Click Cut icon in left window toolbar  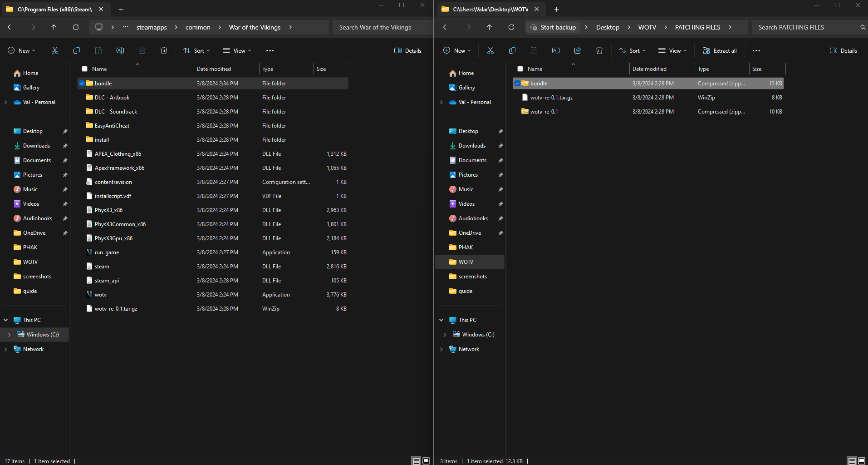[x=55, y=50]
